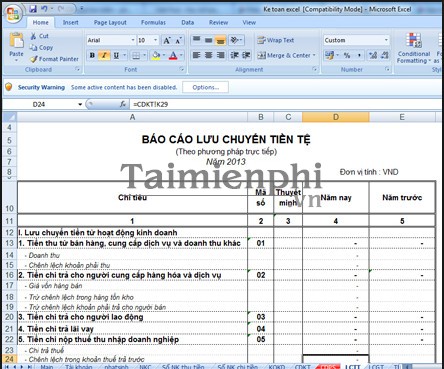Align text right

tap(221, 55)
